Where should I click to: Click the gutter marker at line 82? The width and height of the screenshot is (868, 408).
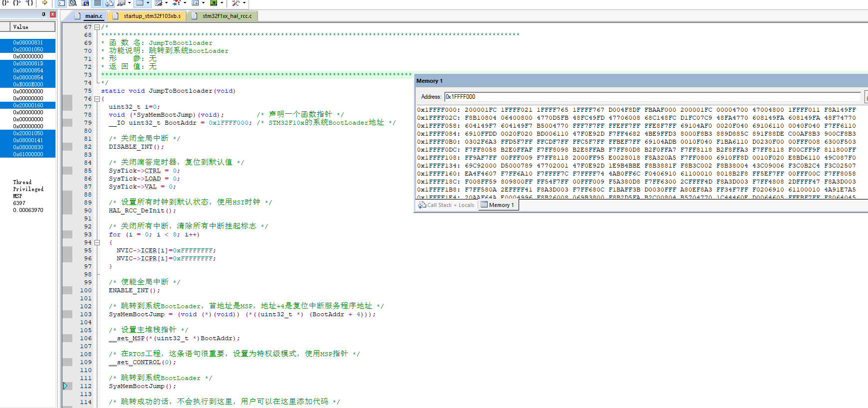tap(67, 147)
